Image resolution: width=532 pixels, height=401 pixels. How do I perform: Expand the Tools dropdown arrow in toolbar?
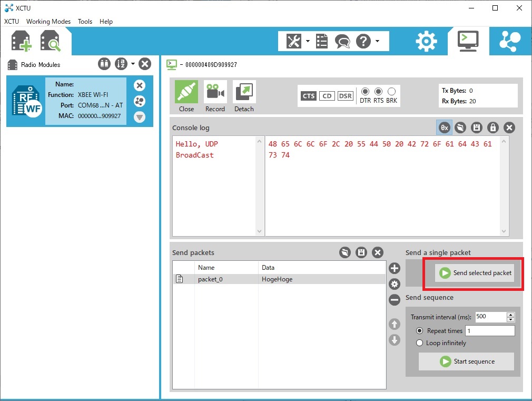pos(308,41)
